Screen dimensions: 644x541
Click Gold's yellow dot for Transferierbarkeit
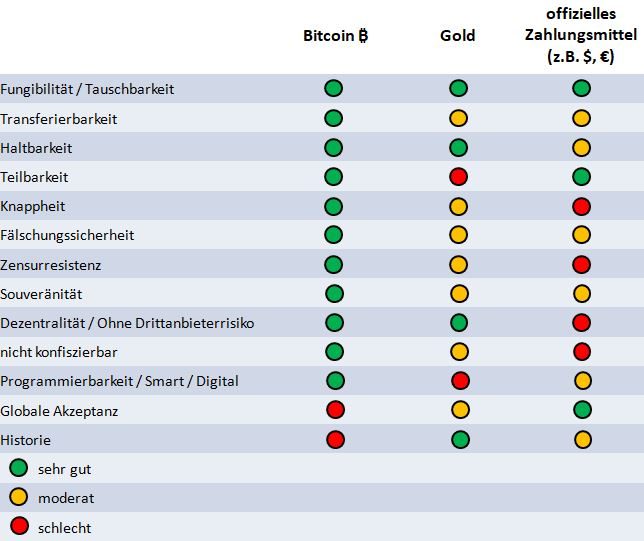[x=459, y=118]
